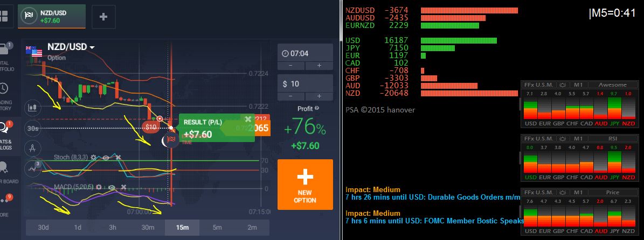This screenshot has height=240, width=644.
Task: Click the EURNZD 2229 row
Action: coord(412,25)
